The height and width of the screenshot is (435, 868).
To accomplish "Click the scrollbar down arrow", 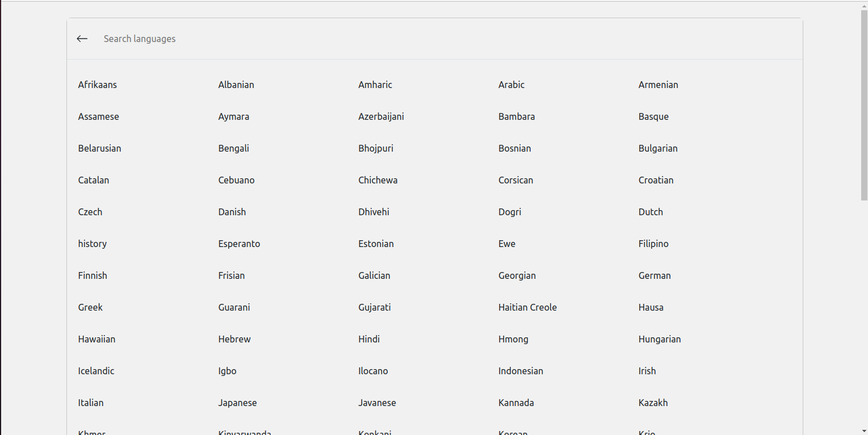I will pyautogui.click(x=863, y=430).
